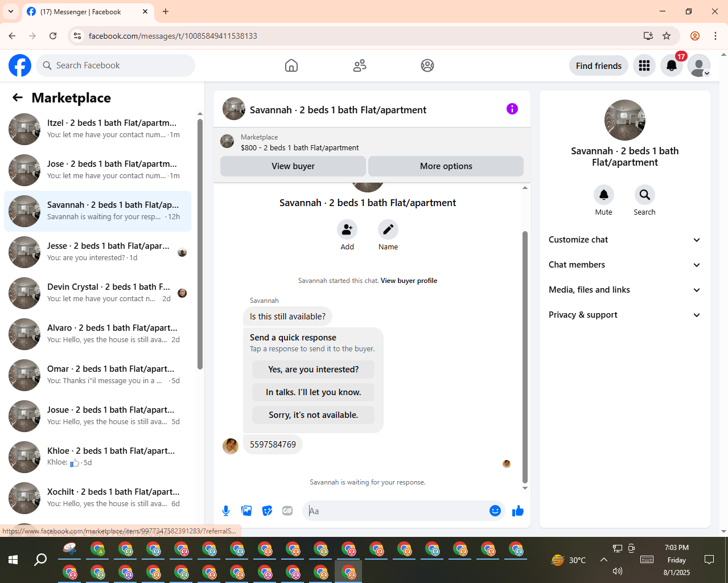728x583 pixels.
Task: Reload the page in browser
Action: [53, 36]
